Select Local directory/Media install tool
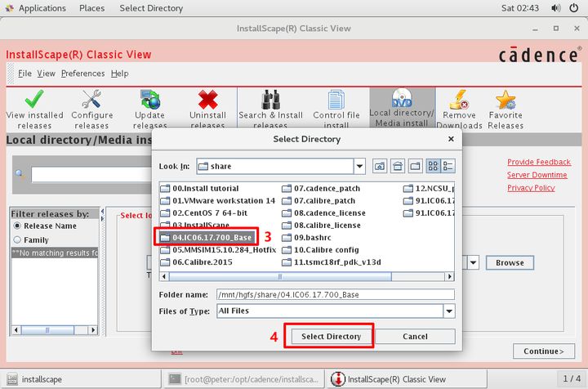Image resolution: width=588 pixels, height=389 pixels. (x=402, y=108)
